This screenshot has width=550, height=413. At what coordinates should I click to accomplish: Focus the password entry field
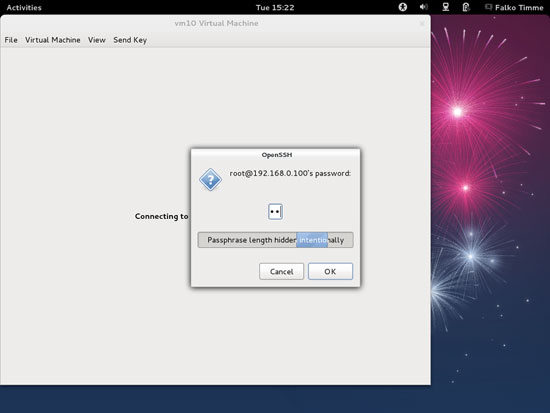pyautogui.click(x=275, y=212)
